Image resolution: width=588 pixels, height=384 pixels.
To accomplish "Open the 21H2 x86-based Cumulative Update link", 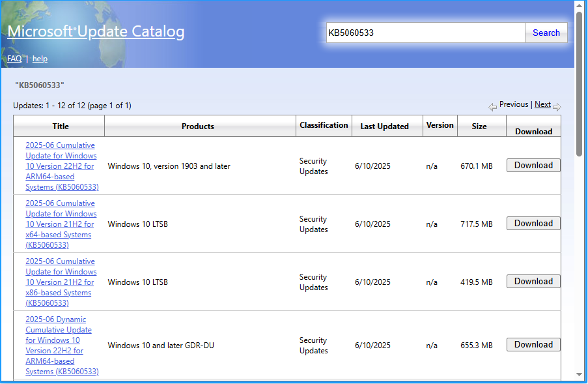I will 61,282.
